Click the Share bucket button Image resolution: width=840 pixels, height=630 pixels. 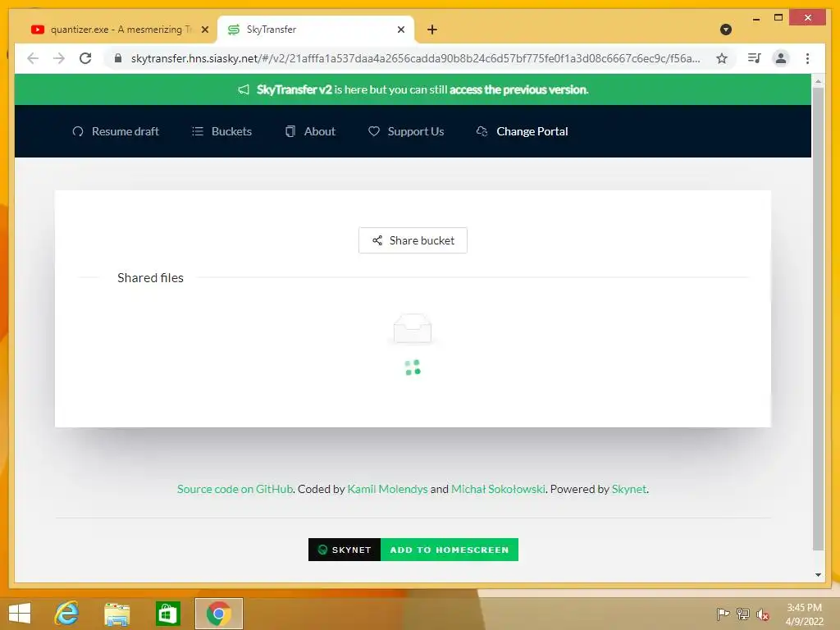pos(413,240)
